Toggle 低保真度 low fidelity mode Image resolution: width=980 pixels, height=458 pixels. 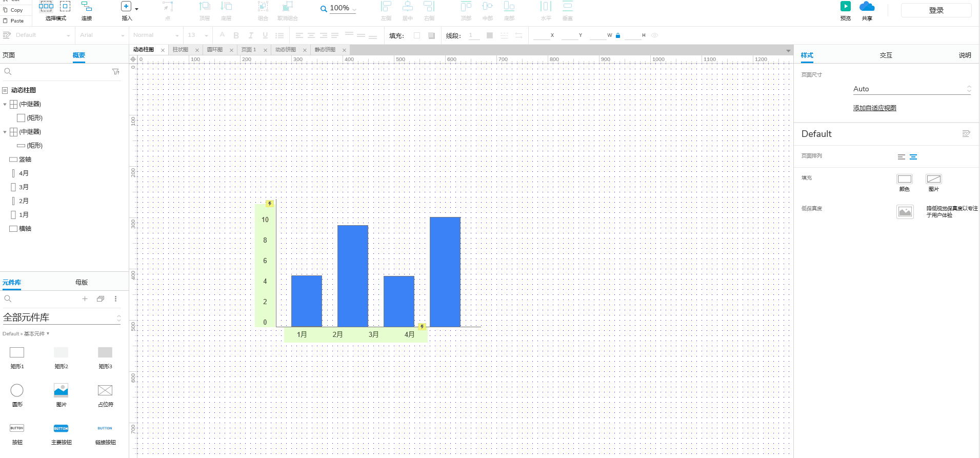905,211
